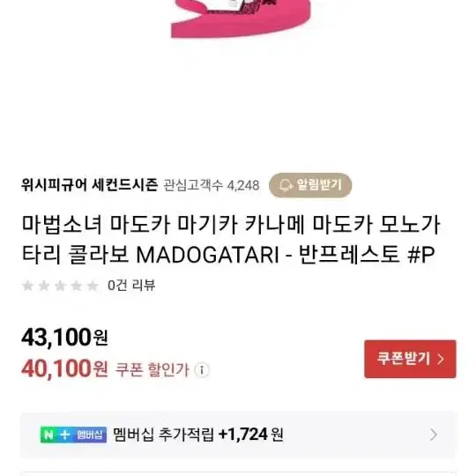The height and width of the screenshot is (476, 476).
Task: Click the pink product image at top
Action: click(x=241, y=19)
